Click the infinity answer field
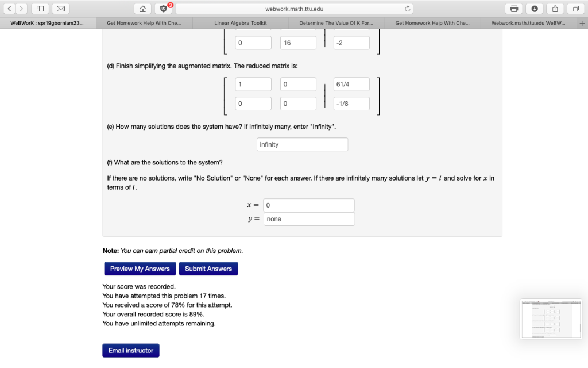This screenshot has width=588, height=368. pyautogui.click(x=302, y=144)
